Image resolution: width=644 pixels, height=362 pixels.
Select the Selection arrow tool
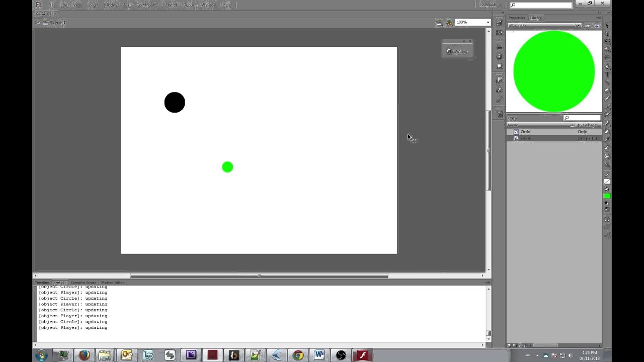(x=607, y=26)
